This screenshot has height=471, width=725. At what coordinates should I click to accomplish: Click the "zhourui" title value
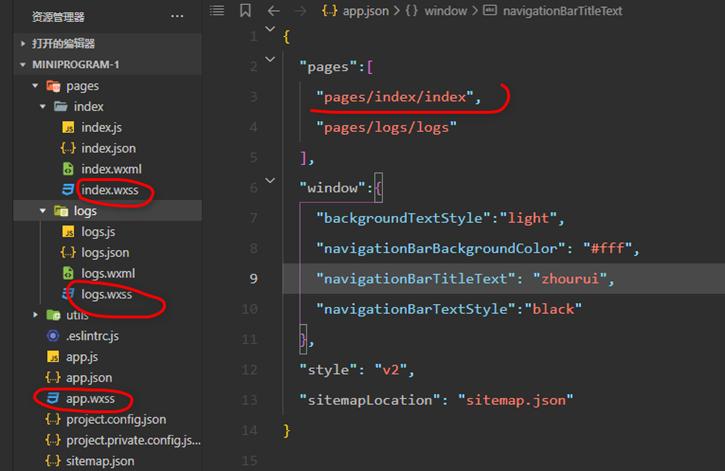click(x=570, y=279)
